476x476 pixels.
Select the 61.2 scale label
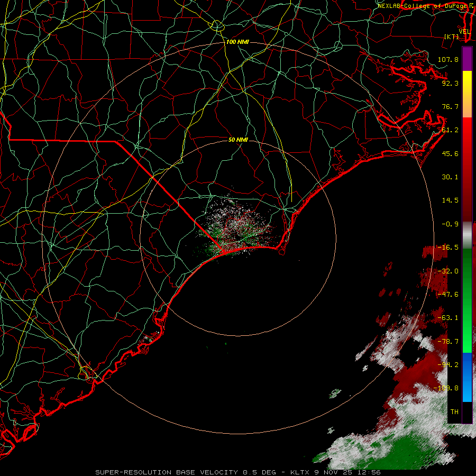coord(450,130)
